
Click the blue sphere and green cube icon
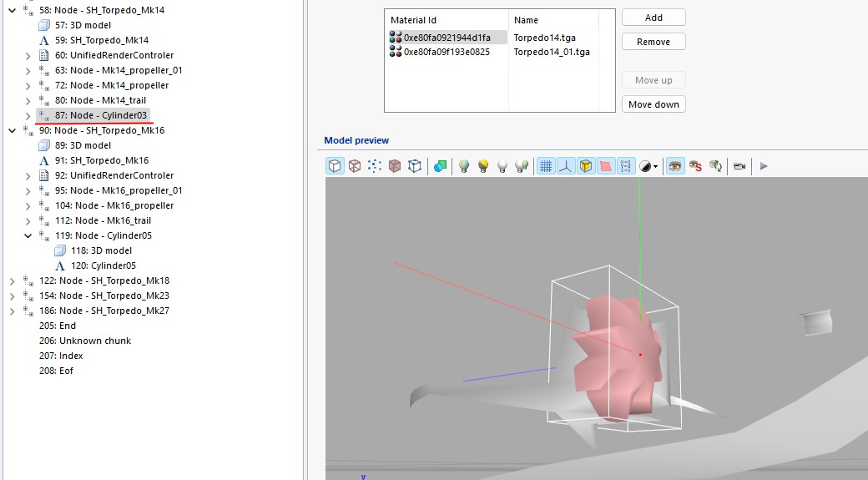click(x=440, y=166)
